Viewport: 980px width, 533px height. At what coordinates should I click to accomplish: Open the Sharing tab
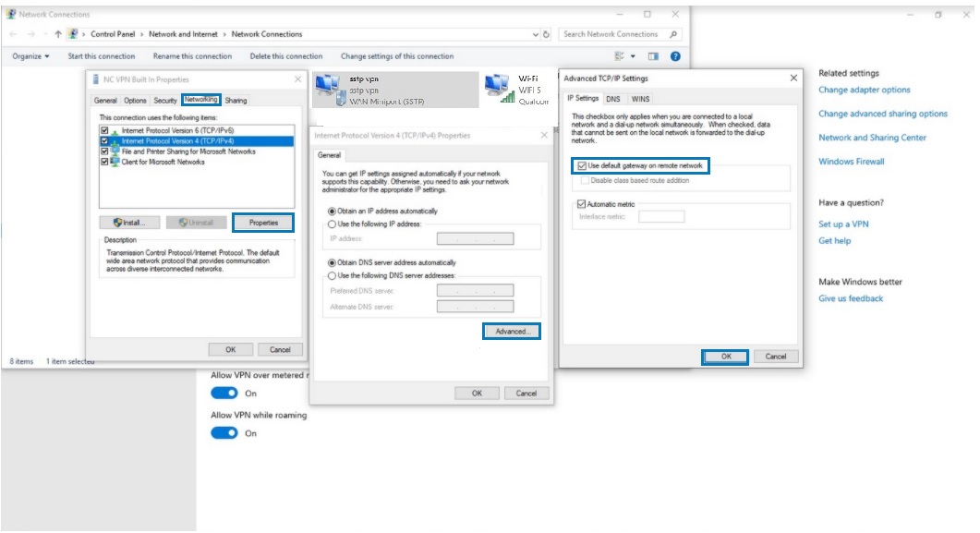236,101
